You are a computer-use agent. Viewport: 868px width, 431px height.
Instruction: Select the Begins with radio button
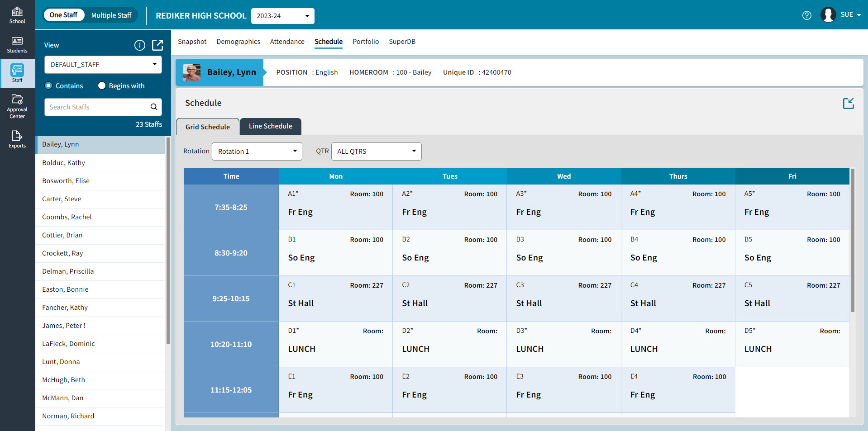click(102, 86)
